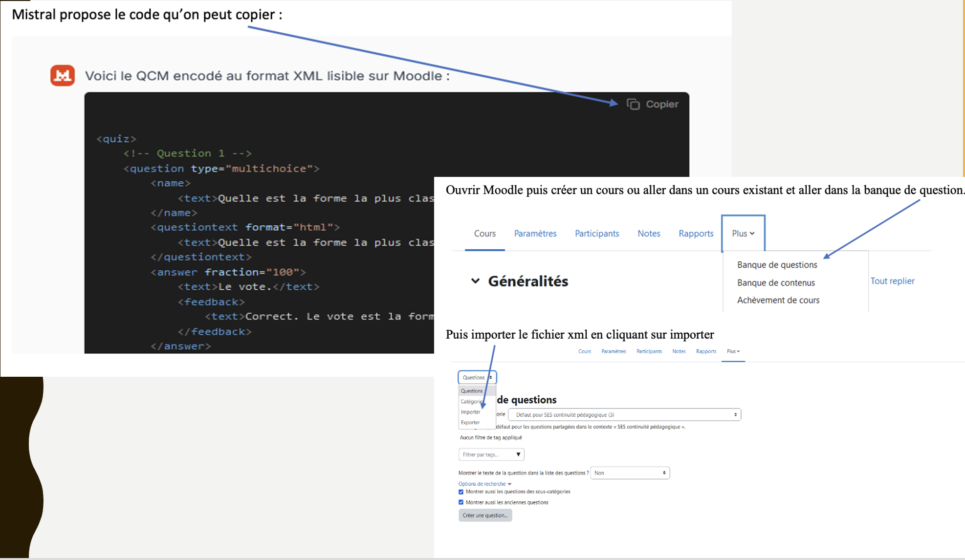Open the Défaut pour SES continuité pédagogique dropdown
Screen dimensions: 965x560
(x=624, y=414)
